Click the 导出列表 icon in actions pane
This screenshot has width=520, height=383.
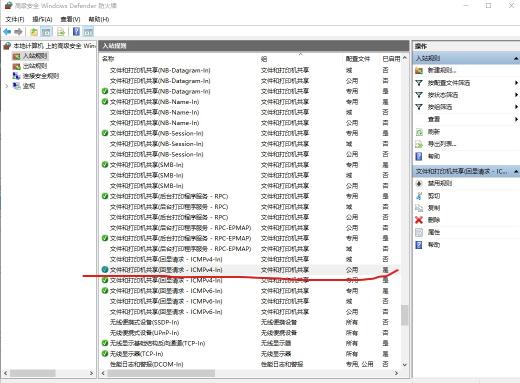[419, 144]
